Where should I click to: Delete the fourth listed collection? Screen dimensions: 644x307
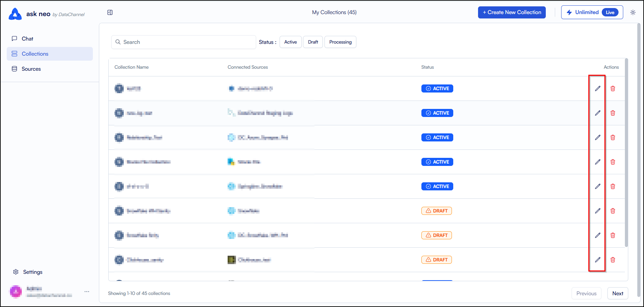click(x=613, y=162)
